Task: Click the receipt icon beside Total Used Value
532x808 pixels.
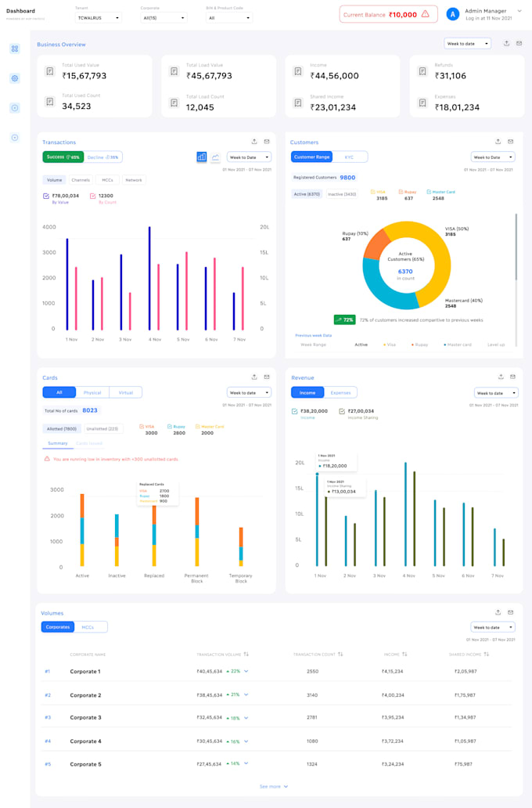Action: click(50, 71)
